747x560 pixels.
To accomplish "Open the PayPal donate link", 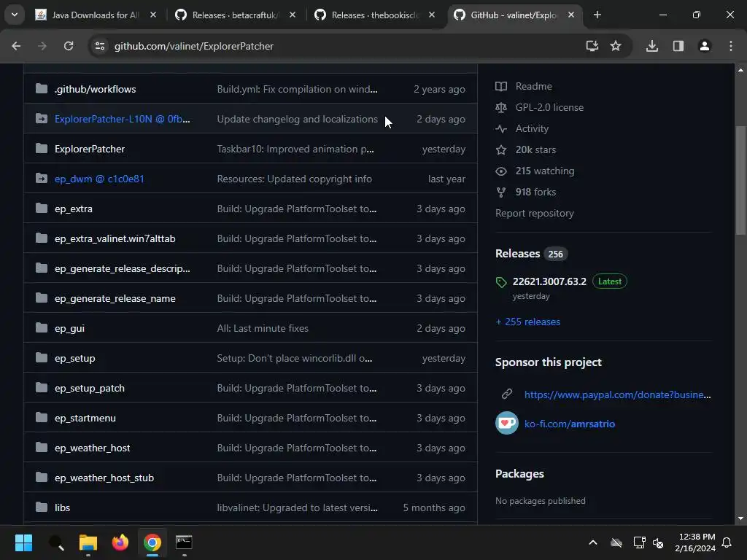I will point(617,394).
